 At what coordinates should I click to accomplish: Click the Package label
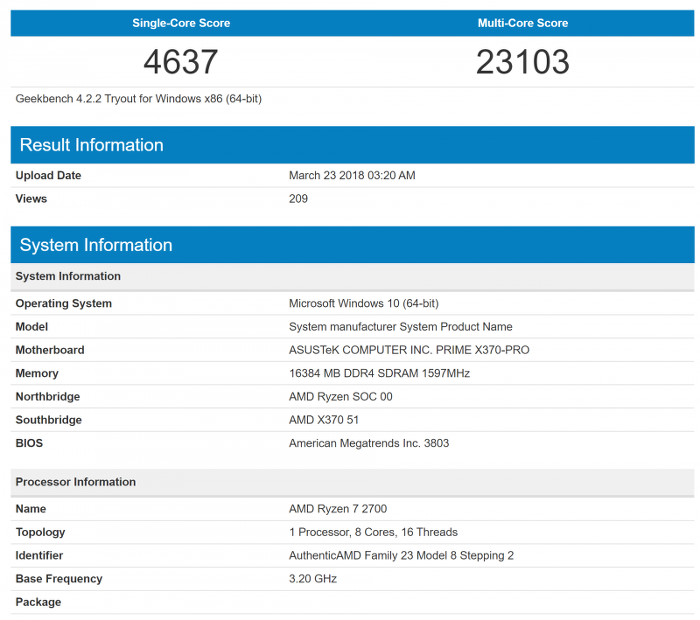pyautogui.click(x=38, y=603)
